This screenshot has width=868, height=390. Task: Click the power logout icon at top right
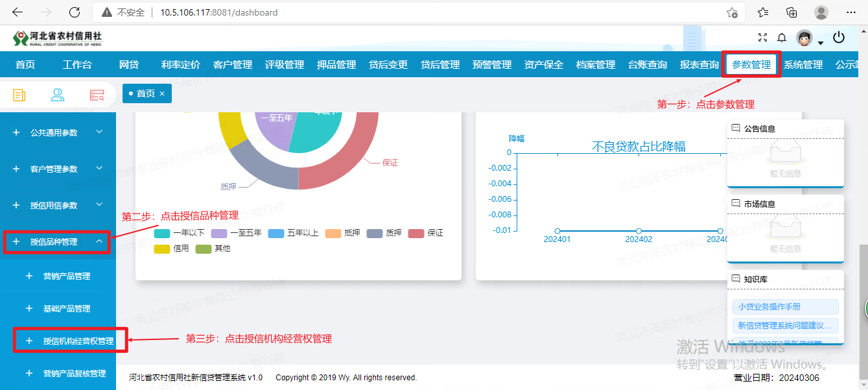[x=839, y=38]
